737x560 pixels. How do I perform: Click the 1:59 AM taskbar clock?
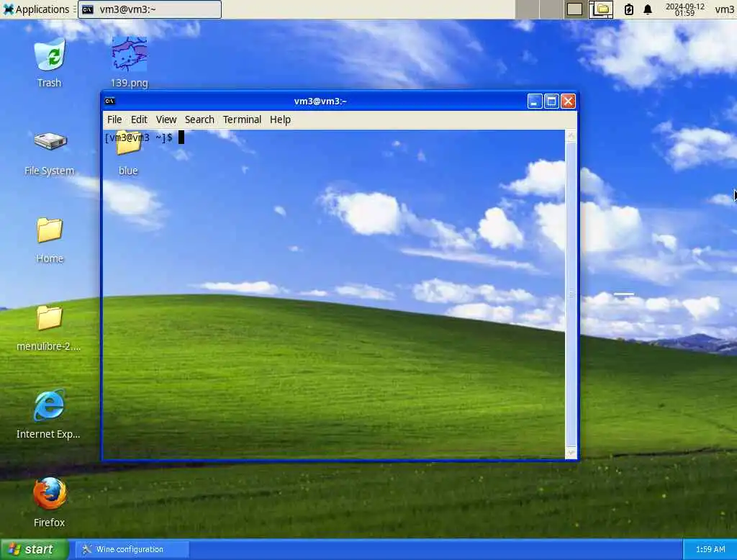click(x=710, y=549)
